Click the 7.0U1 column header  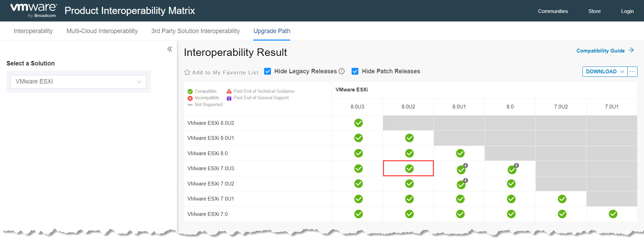coord(612,107)
